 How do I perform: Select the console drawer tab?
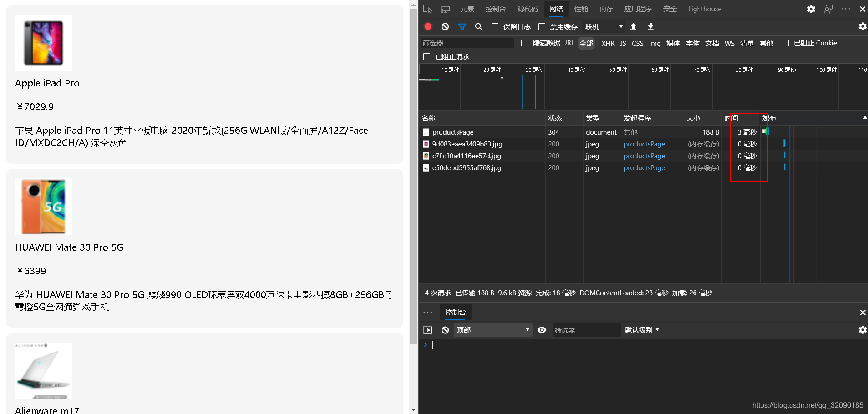point(455,313)
